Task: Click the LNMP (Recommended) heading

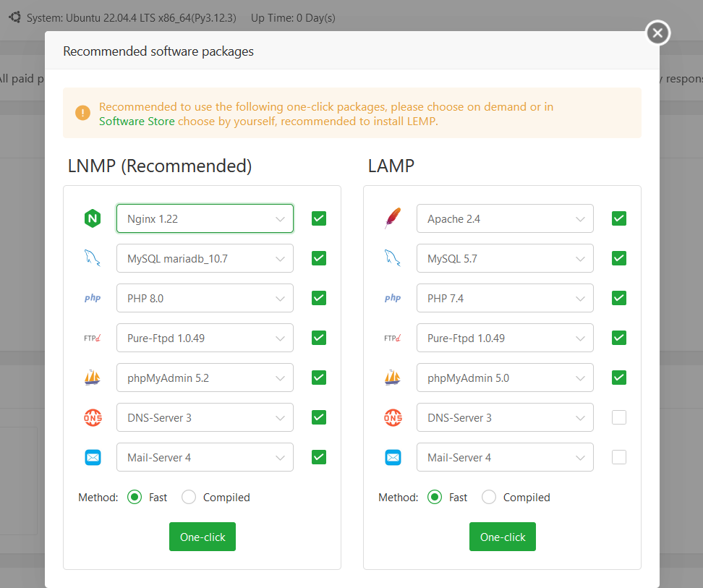Action: tap(160, 166)
